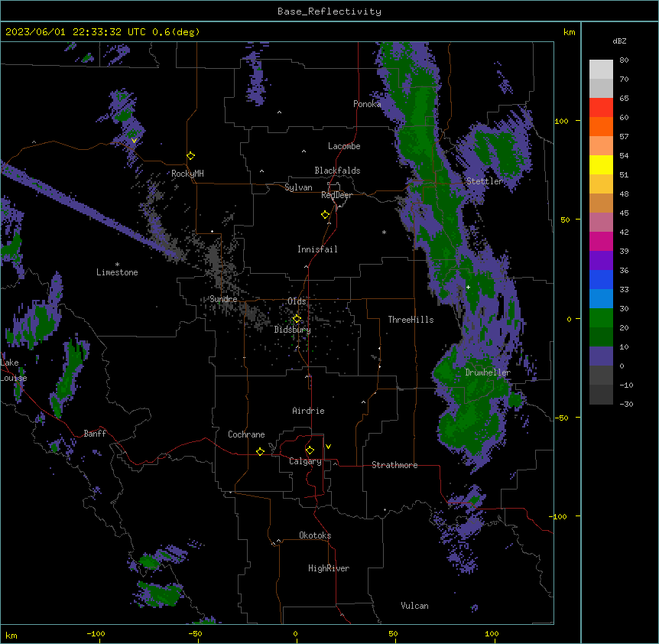Click the white plus marker north of Drumheller

[x=468, y=287]
